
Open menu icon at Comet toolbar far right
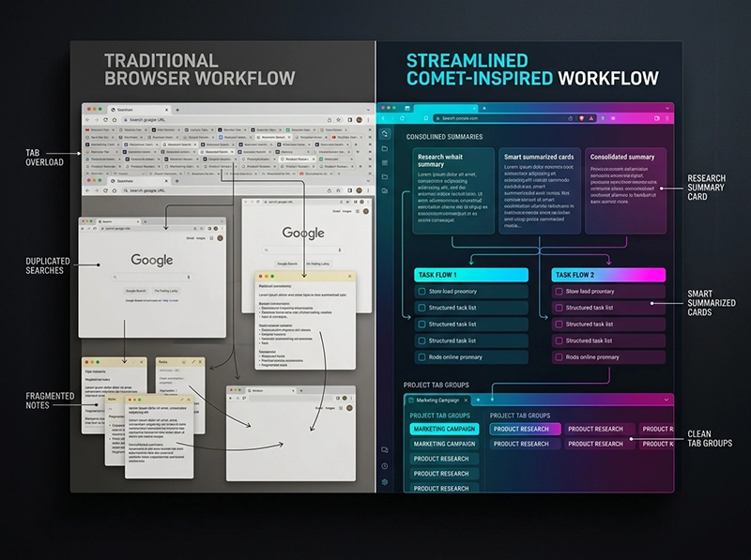click(x=667, y=118)
